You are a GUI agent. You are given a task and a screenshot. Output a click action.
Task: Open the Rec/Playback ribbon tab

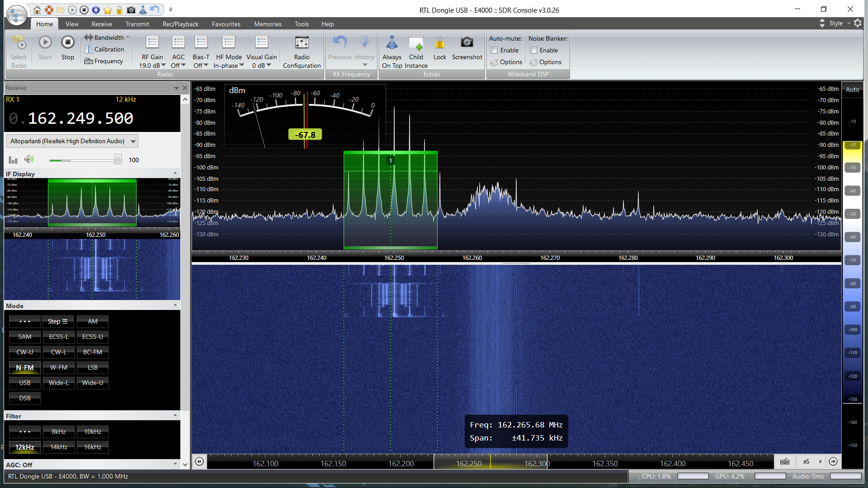(x=180, y=24)
